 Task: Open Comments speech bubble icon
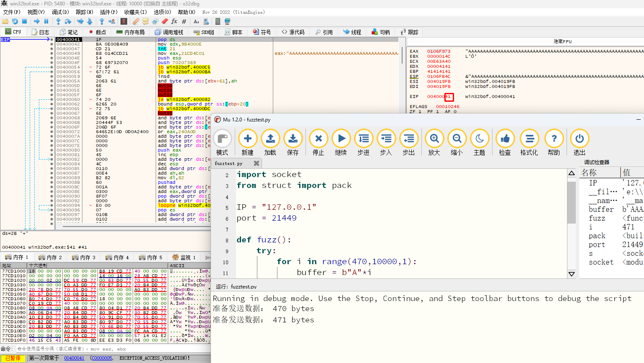146,21
